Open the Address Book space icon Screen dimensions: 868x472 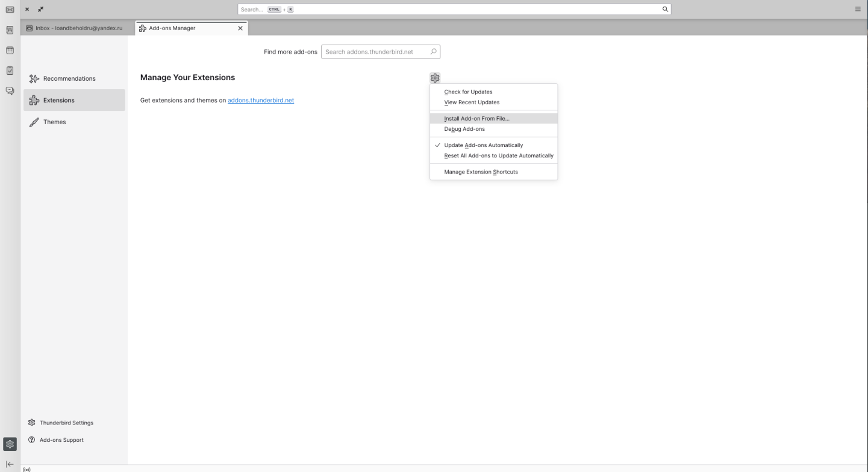[10, 30]
